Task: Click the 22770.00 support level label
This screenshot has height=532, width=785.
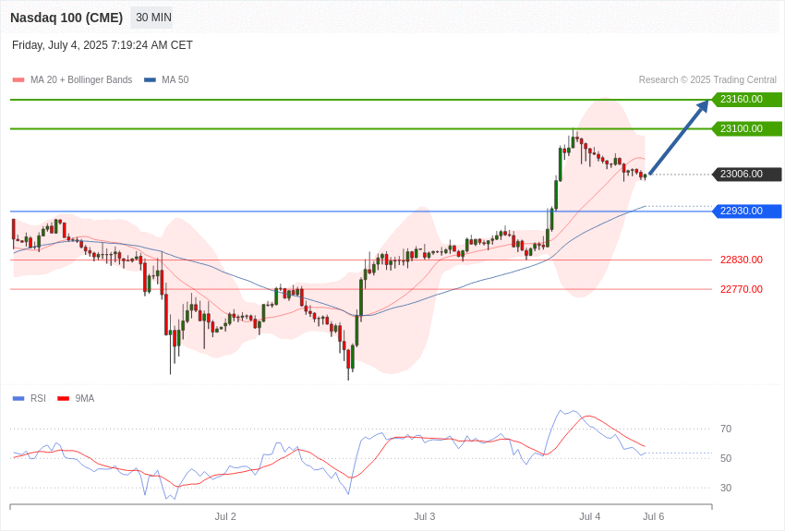Action: tap(742, 289)
